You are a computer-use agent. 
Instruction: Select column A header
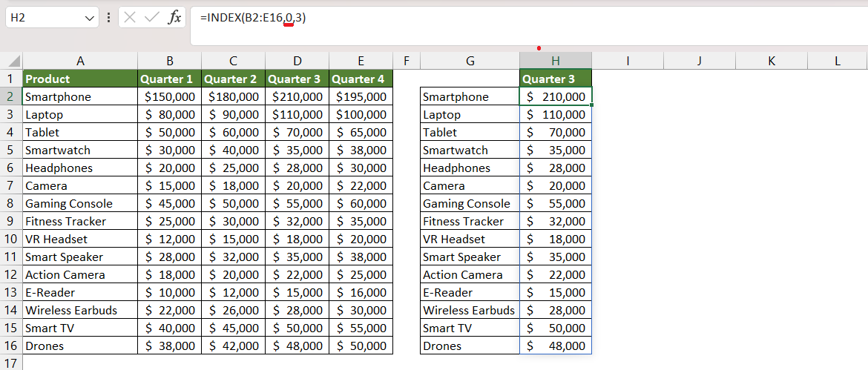(x=80, y=61)
